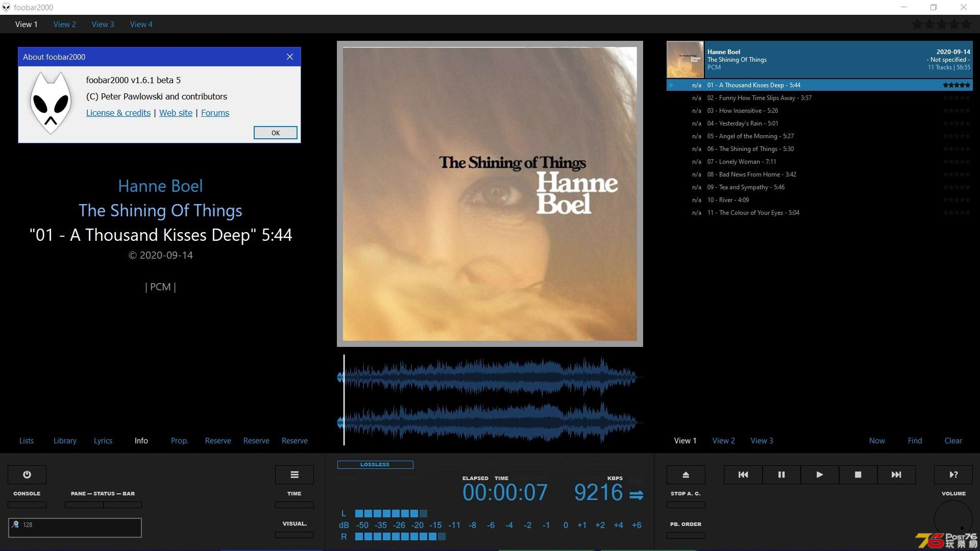This screenshot has height=551, width=980.
Task: Click the last Reserve tab
Action: pyautogui.click(x=295, y=441)
